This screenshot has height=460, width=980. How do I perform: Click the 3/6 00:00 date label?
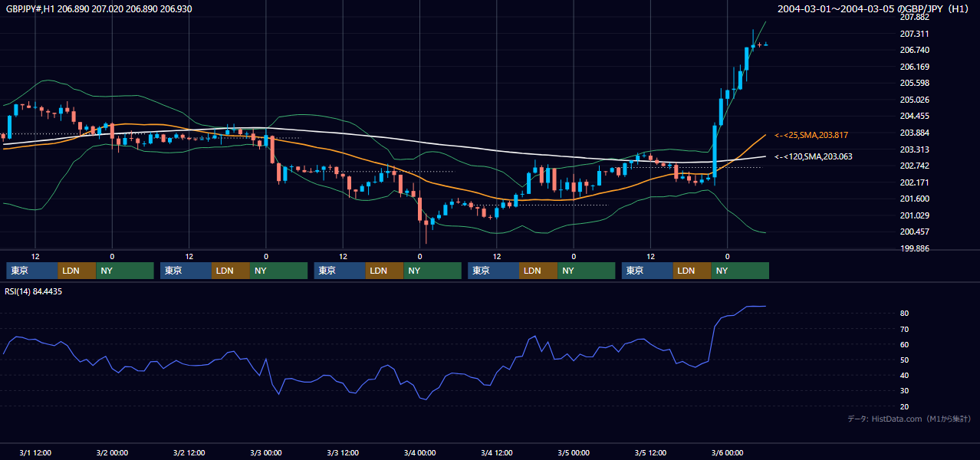pos(728,452)
